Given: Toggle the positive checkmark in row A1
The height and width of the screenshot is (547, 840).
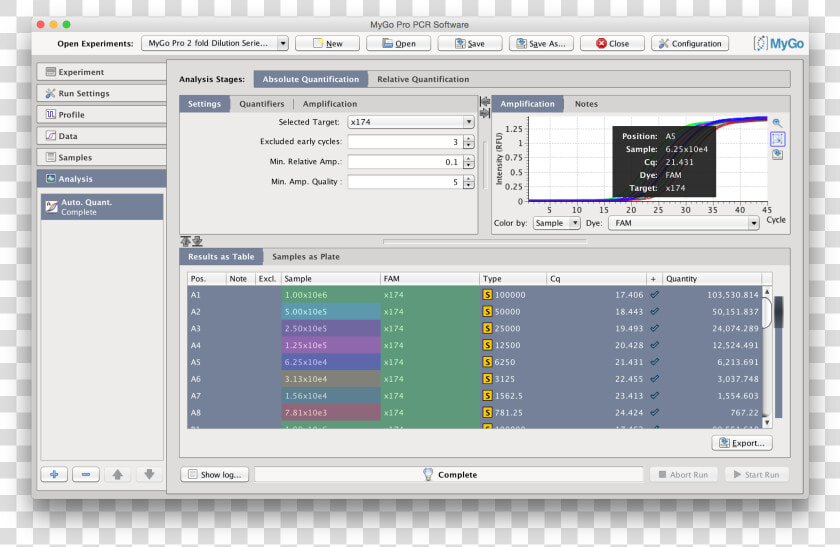Looking at the screenshot, I should [654, 295].
